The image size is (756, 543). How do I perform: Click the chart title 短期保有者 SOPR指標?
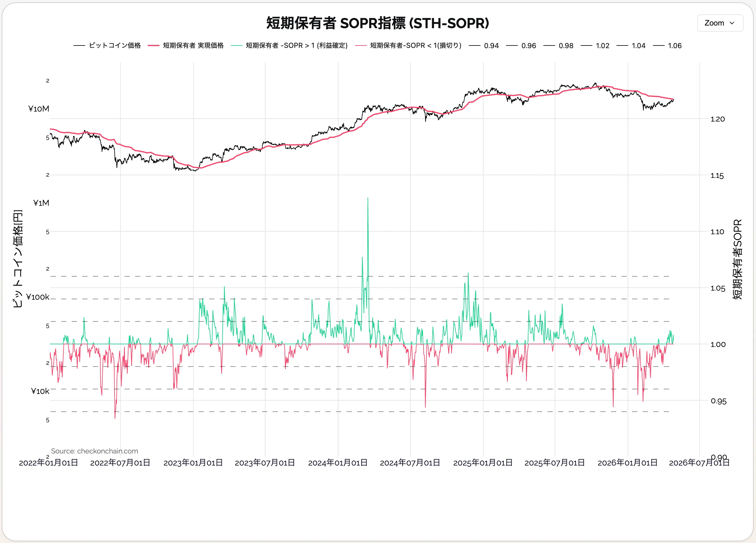click(x=377, y=23)
